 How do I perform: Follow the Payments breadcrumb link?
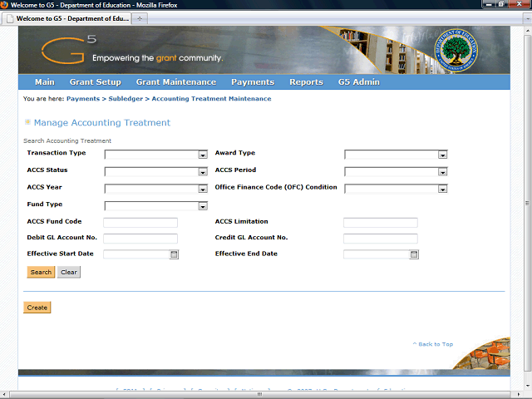83,99
